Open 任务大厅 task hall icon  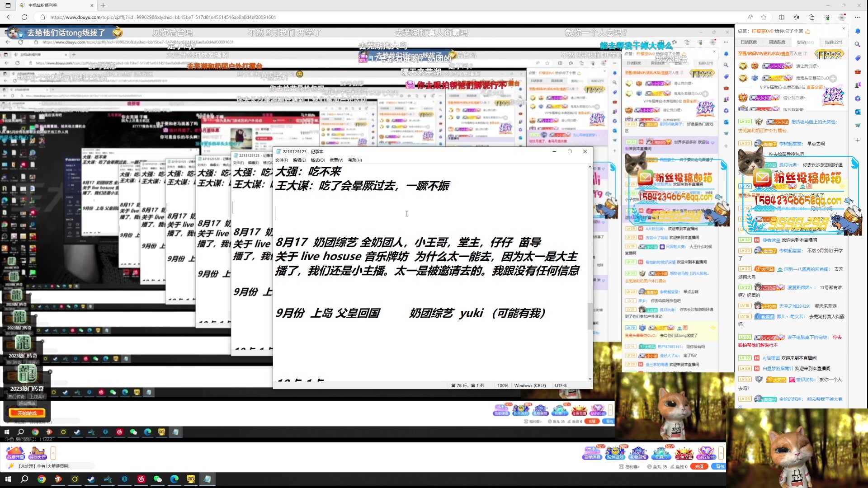tap(38, 453)
